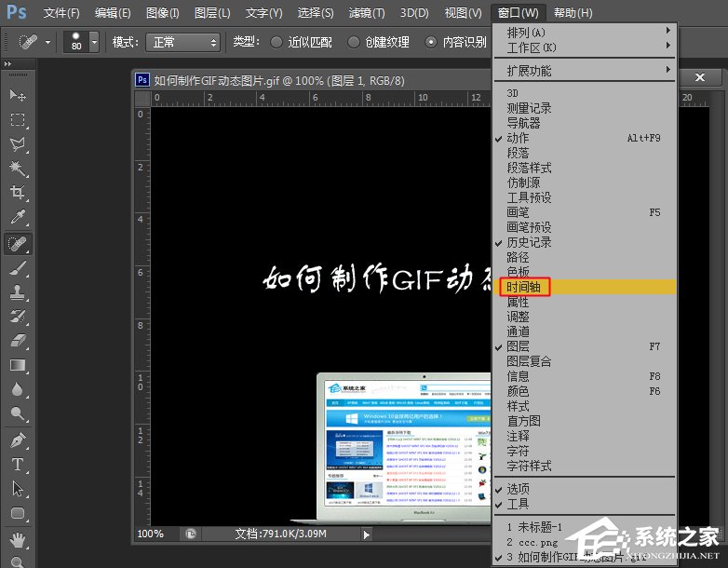Open the 模式 正常 dropdown

point(182,42)
